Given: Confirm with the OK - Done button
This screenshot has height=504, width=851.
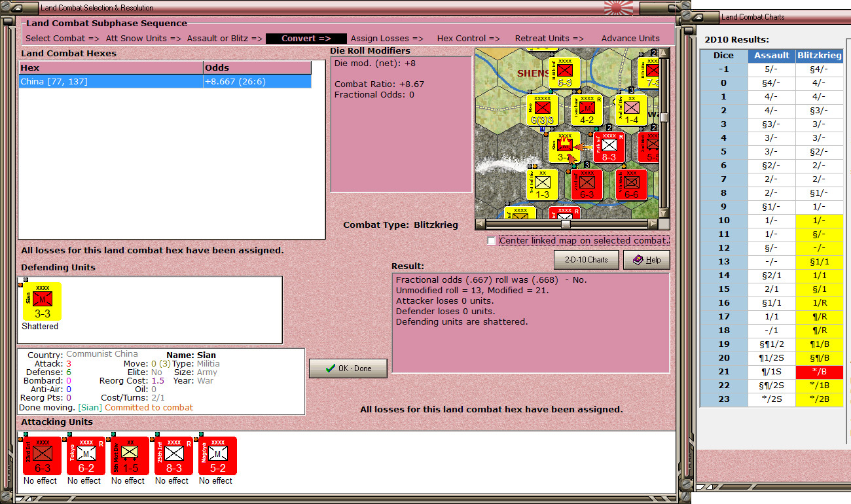Looking at the screenshot, I should click(348, 369).
